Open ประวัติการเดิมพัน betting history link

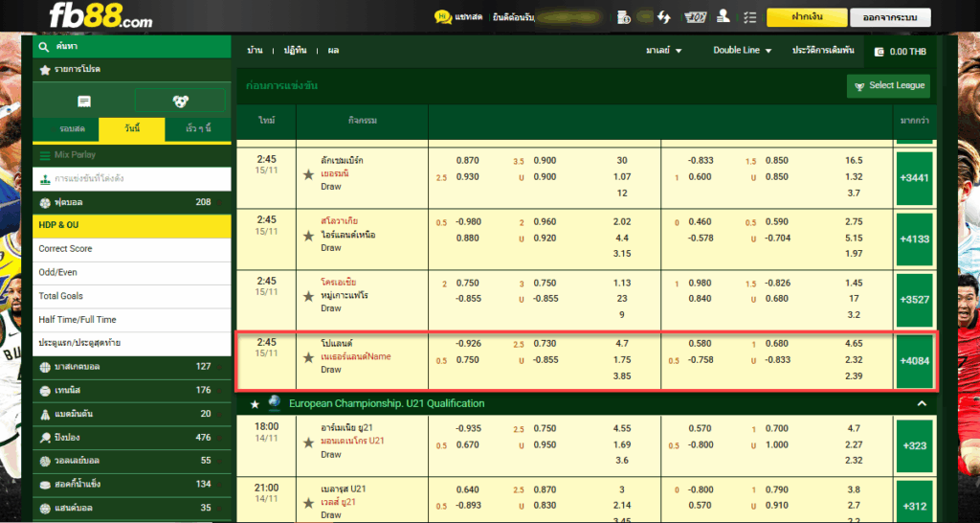click(x=823, y=51)
